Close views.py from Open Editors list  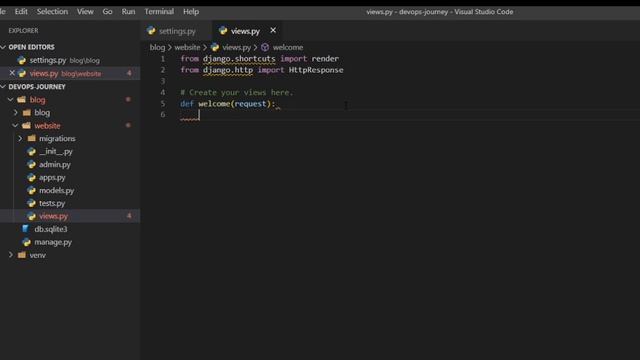[12, 73]
